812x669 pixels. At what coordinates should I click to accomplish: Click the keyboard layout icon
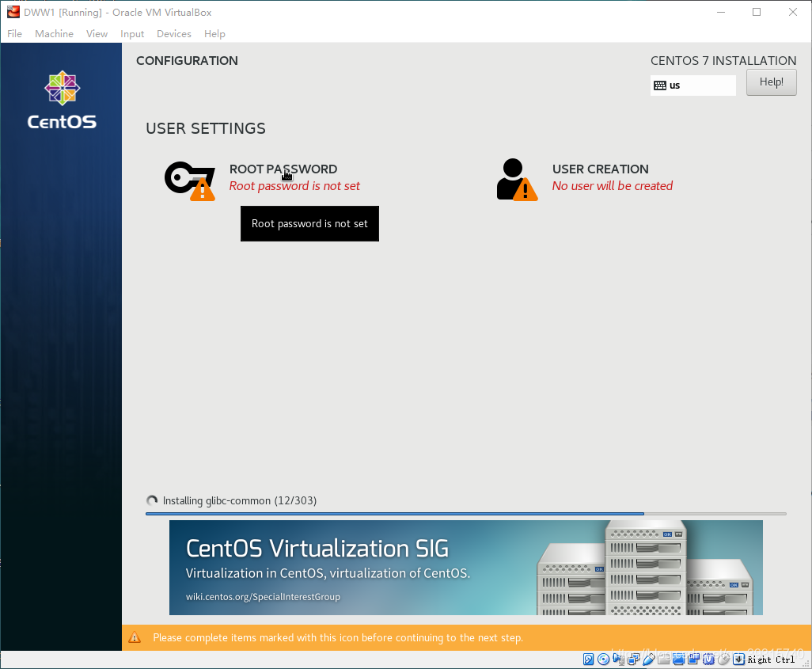click(660, 86)
